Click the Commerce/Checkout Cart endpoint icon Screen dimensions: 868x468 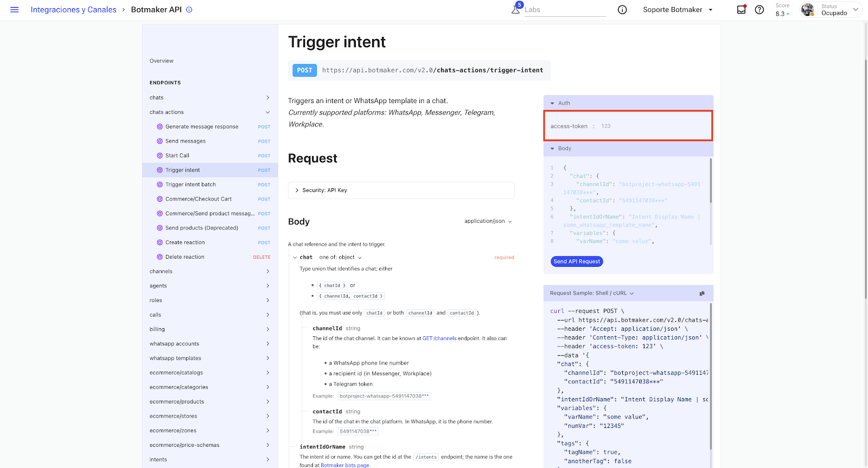(x=159, y=199)
